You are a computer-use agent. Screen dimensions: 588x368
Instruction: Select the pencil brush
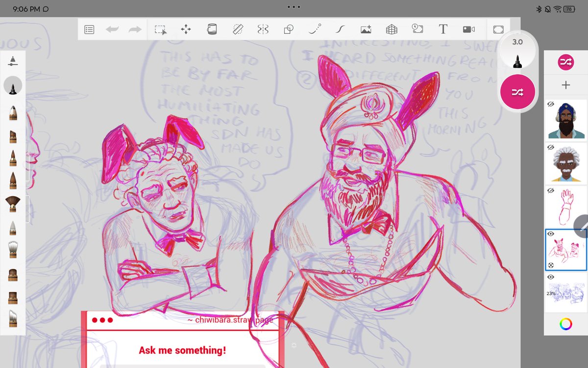13,112
